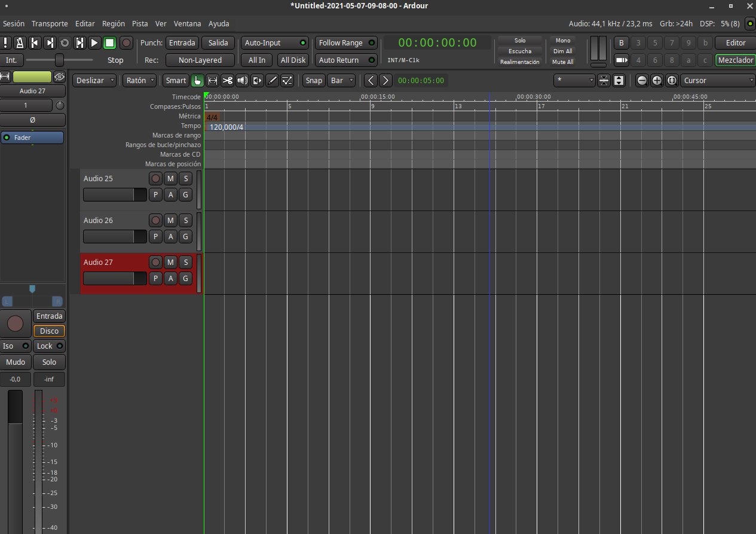Click the zoom in magnifier icon

657,81
